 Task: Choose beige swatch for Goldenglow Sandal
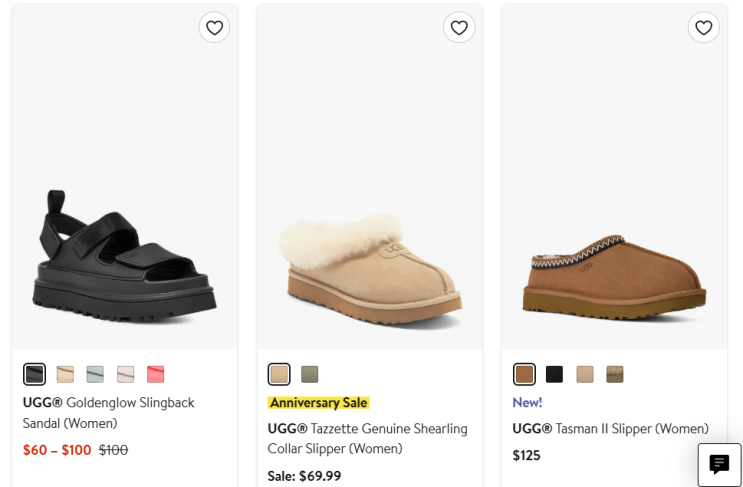coord(65,374)
